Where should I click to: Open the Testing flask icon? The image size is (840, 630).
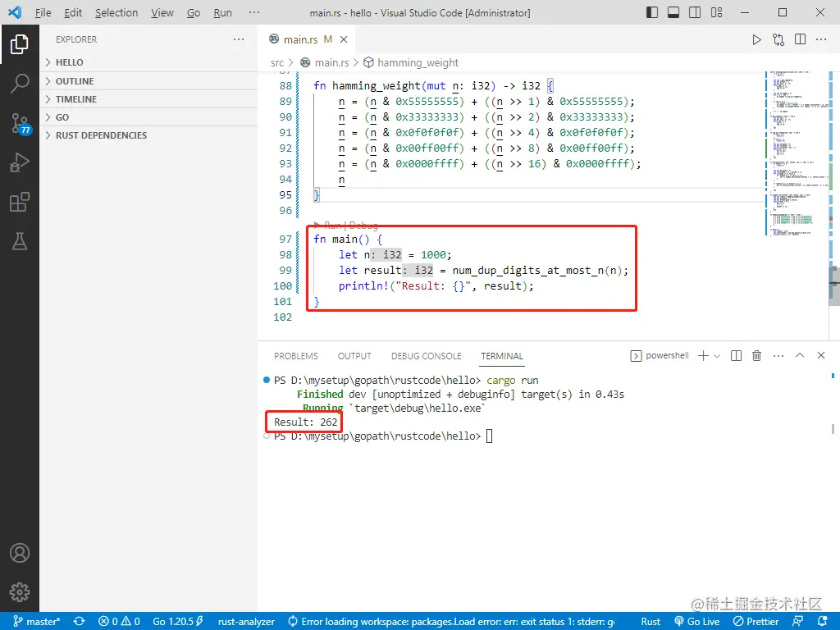(20, 241)
